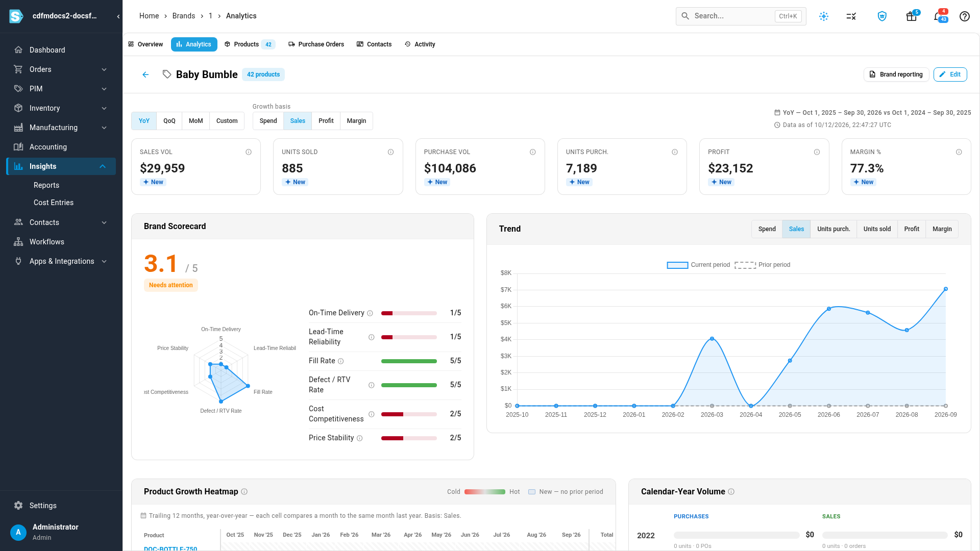Click the Settings gear in the sidebar
980x551 pixels.
(18, 506)
